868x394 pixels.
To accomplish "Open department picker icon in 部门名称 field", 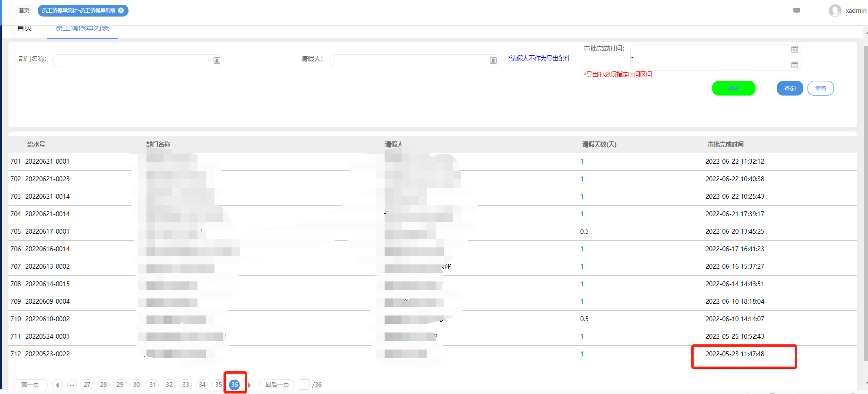I will [217, 61].
